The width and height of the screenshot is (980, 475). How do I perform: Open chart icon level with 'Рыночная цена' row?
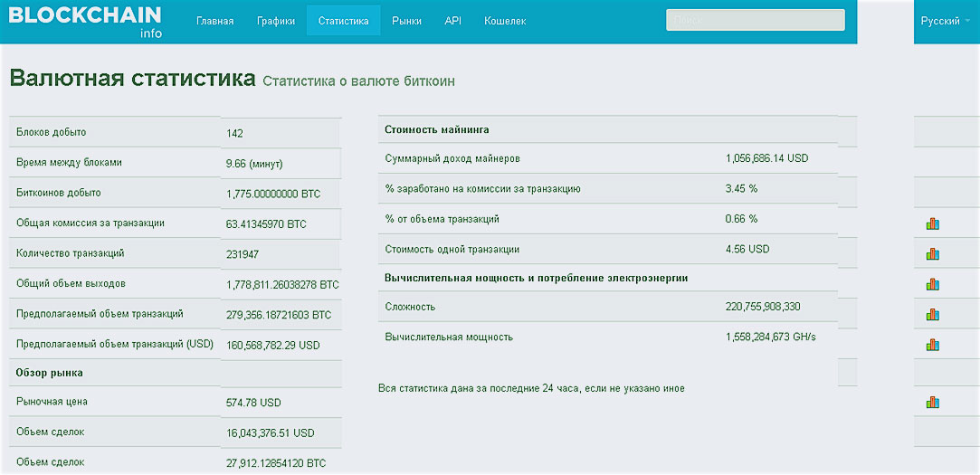(x=932, y=402)
